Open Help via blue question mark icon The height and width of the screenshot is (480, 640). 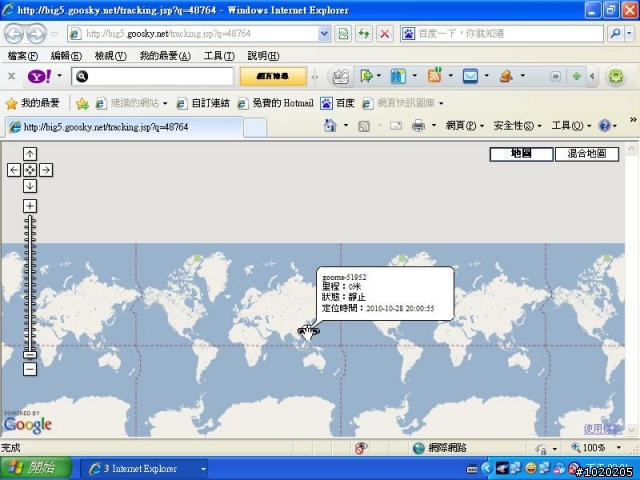point(604,125)
